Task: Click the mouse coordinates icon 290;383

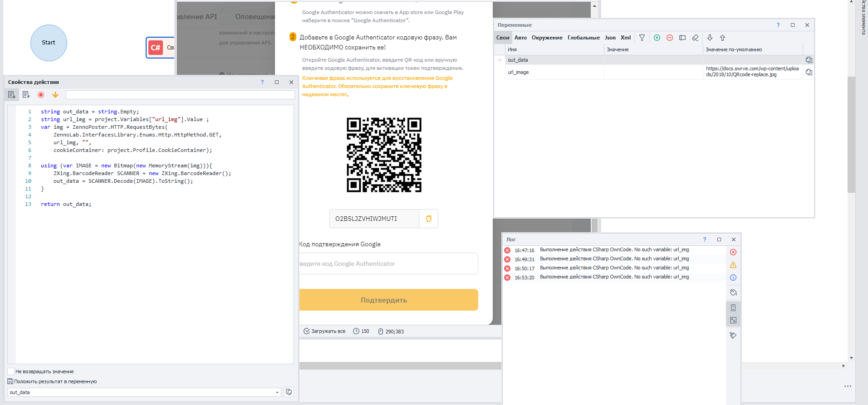Action: click(381, 332)
